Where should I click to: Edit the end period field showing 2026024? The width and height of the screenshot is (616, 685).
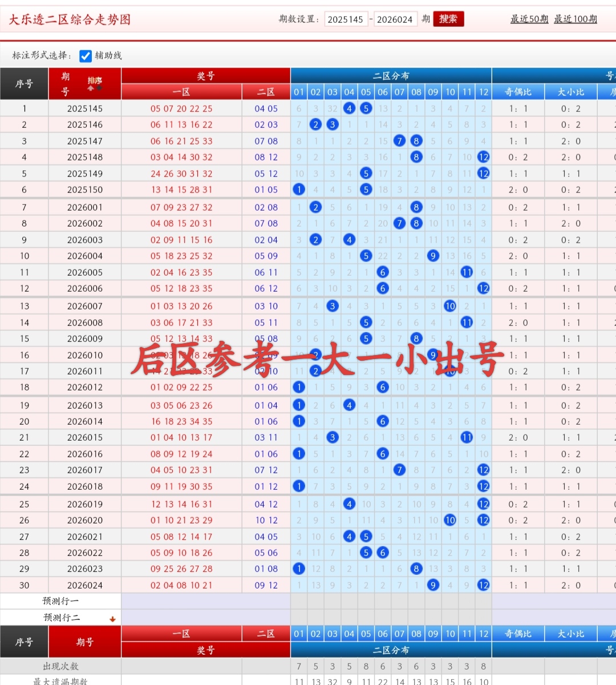pyautogui.click(x=396, y=19)
